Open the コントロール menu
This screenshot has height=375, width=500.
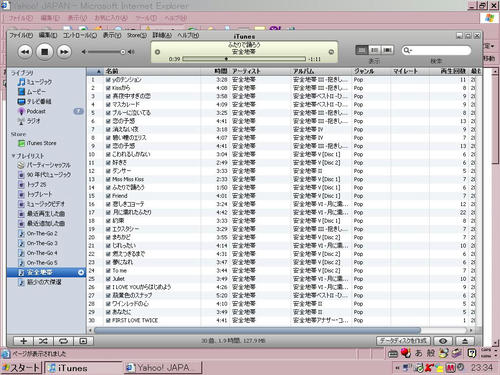(x=80, y=35)
